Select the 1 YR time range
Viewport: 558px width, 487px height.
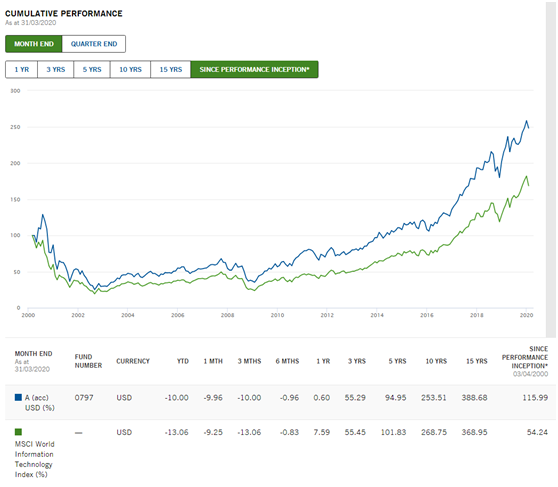coord(22,69)
